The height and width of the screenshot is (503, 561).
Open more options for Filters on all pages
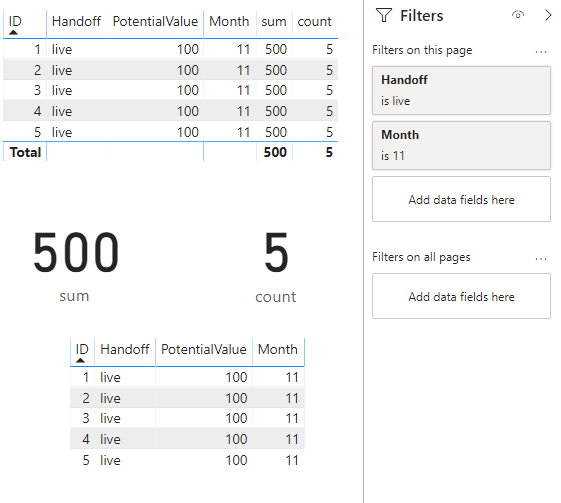click(x=541, y=259)
